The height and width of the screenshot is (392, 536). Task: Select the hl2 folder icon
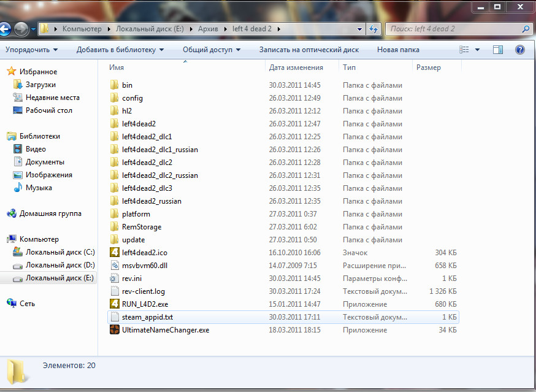point(114,111)
